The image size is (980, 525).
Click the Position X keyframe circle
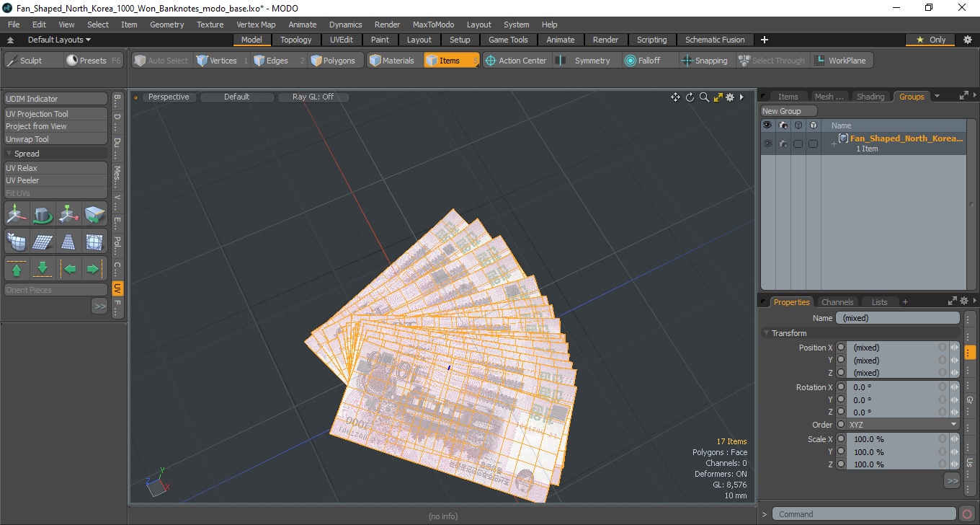click(x=841, y=348)
